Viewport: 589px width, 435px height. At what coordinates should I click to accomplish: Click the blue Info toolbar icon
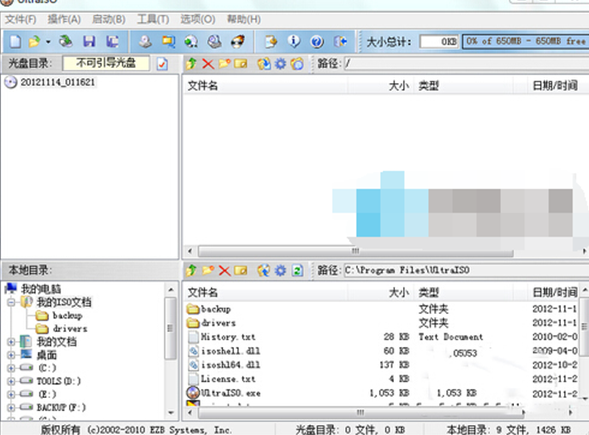[294, 41]
